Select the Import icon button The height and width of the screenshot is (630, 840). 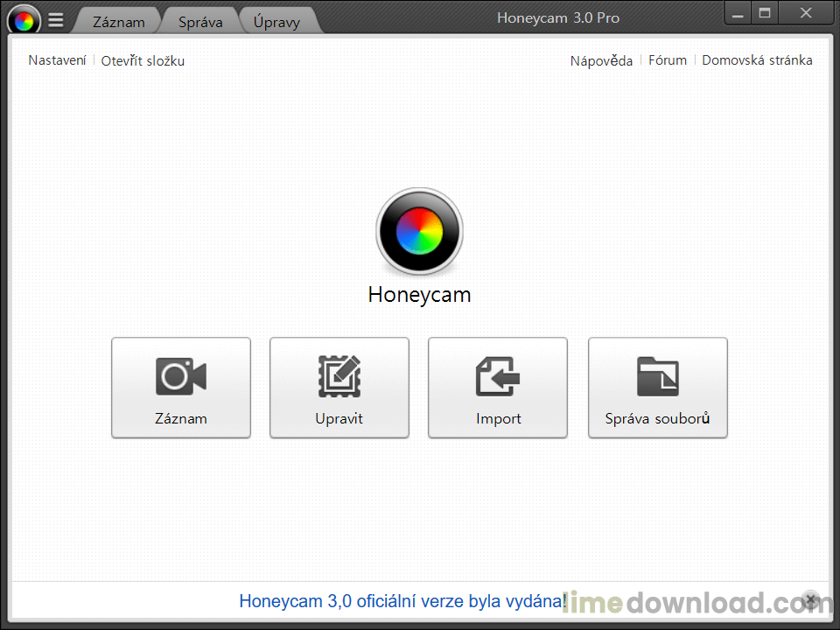pyautogui.click(x=498, y=388)
